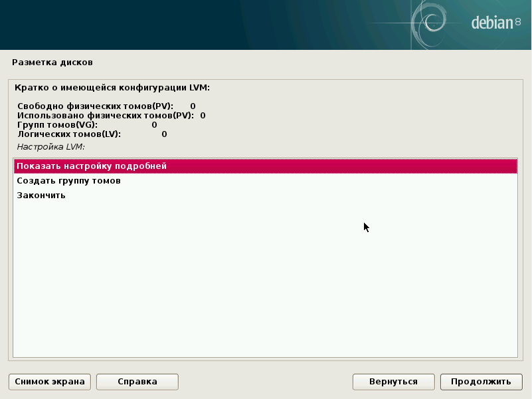Click 'Продолжить' to proceed
This screenshot has width=532, height=399.
click(481, 382)
